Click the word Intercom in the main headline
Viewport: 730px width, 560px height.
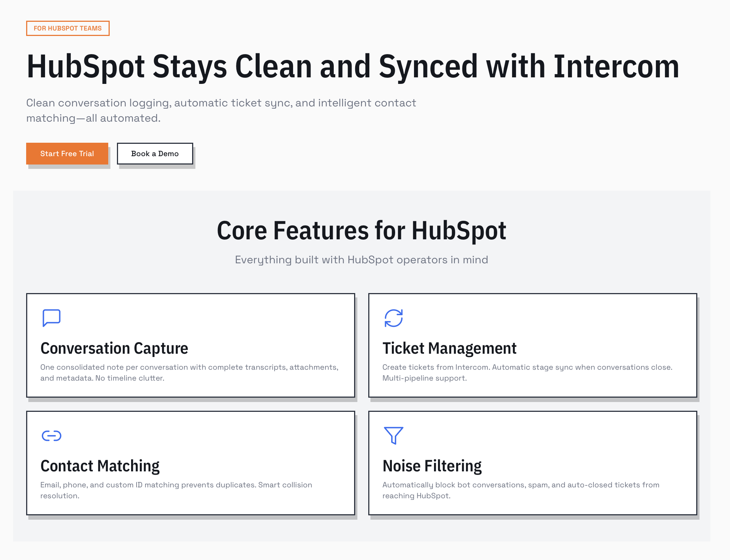[616, 66]
